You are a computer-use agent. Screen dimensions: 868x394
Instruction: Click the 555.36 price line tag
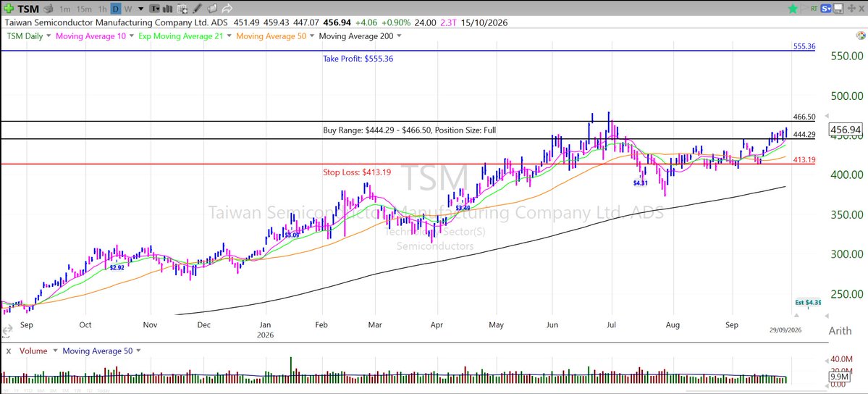(804, 46)
